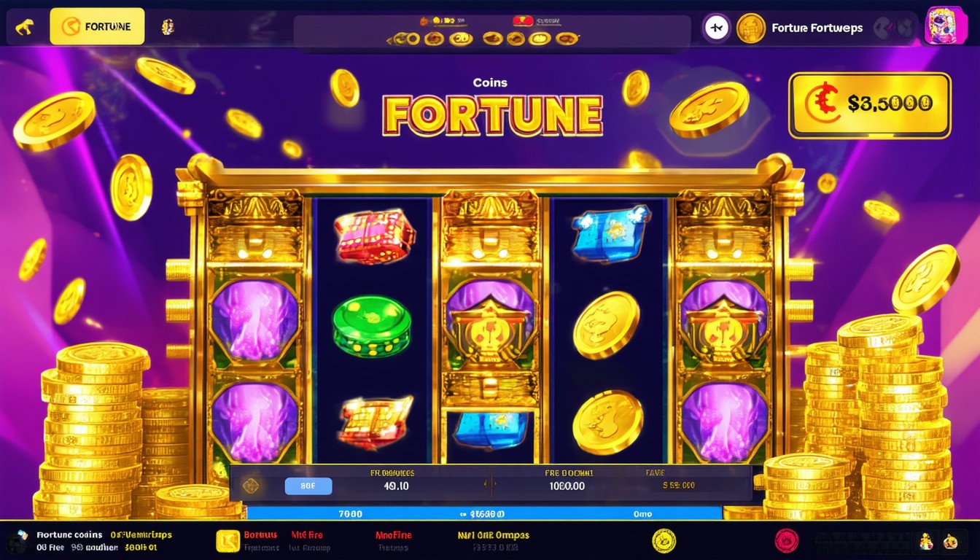Select the red Bonus label in bottom bar

[262, 535]
